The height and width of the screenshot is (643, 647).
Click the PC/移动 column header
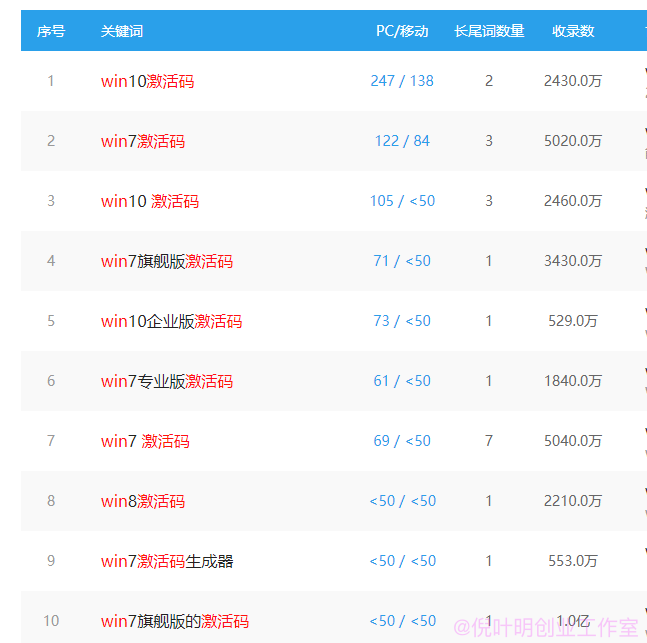402,31
